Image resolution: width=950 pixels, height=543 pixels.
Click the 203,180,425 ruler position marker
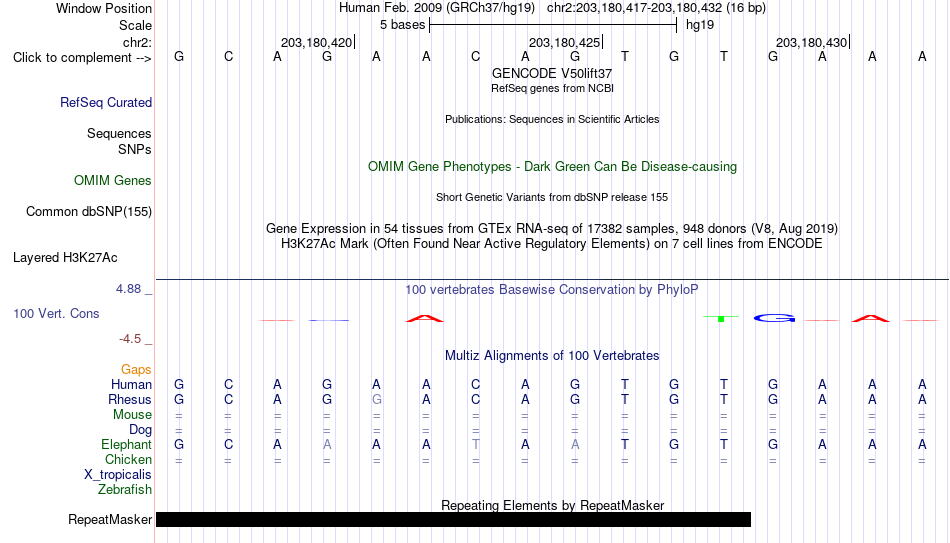(x=565, y=42)
